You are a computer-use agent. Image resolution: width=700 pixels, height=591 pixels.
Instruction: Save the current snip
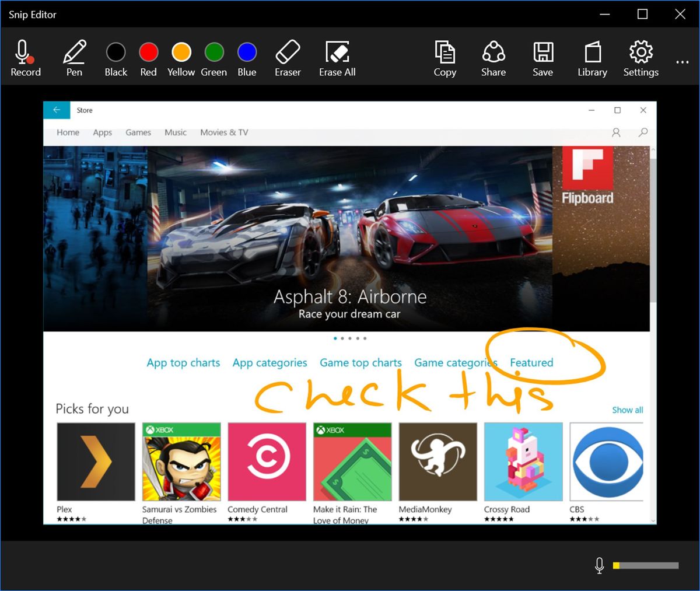[542, 57]
